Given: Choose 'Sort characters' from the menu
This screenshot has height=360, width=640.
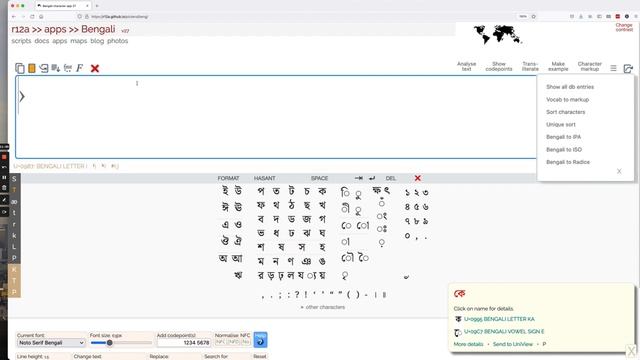Looking at the screenshot, I should tap(565, 112).
